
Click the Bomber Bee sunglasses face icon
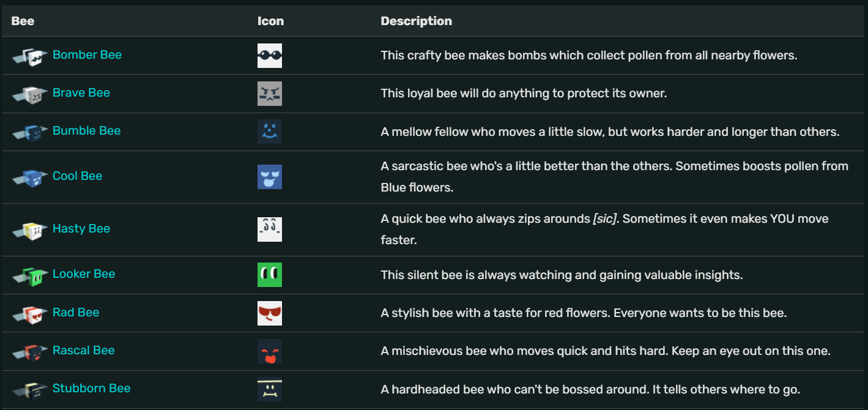[x=270, y=55]
